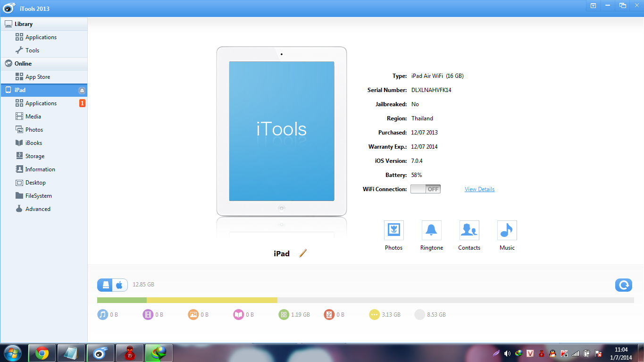644x362 pixels.
Task: Open the Windows Start menu
Action: tap(12, 353)
